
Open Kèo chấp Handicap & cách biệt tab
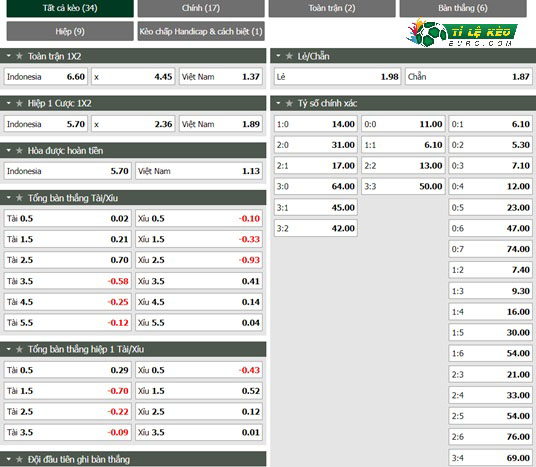tap(201, 31)
